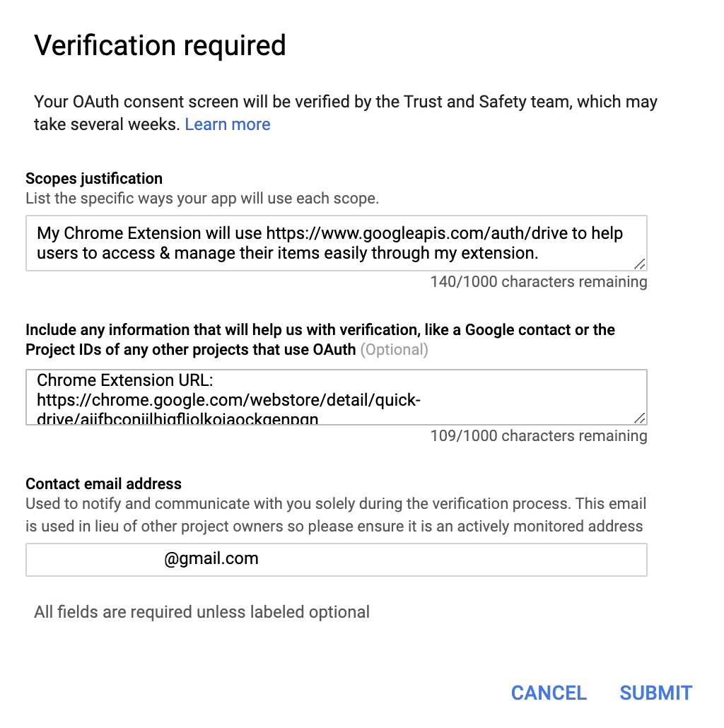This screenshot has height=728, width=724.
Task: Click the SUBMIT button
Action: click(x=655, y=693)
